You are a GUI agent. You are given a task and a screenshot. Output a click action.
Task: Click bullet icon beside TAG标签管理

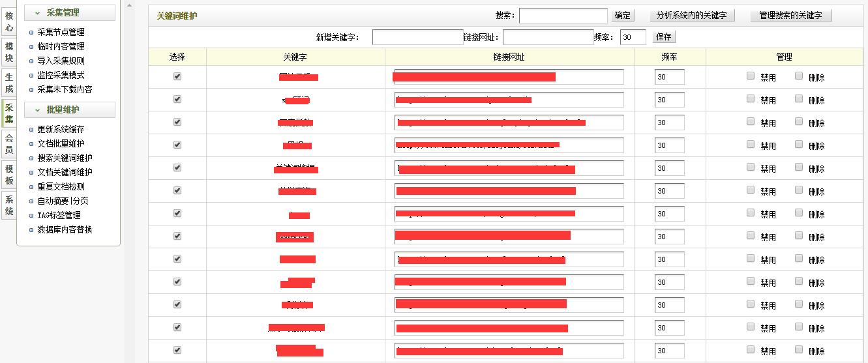tap(31, 216)
